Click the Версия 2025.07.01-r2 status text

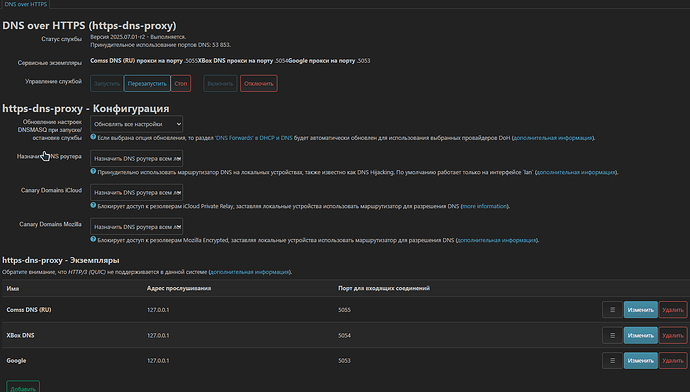pyautogui.click(x=138, y=37)
